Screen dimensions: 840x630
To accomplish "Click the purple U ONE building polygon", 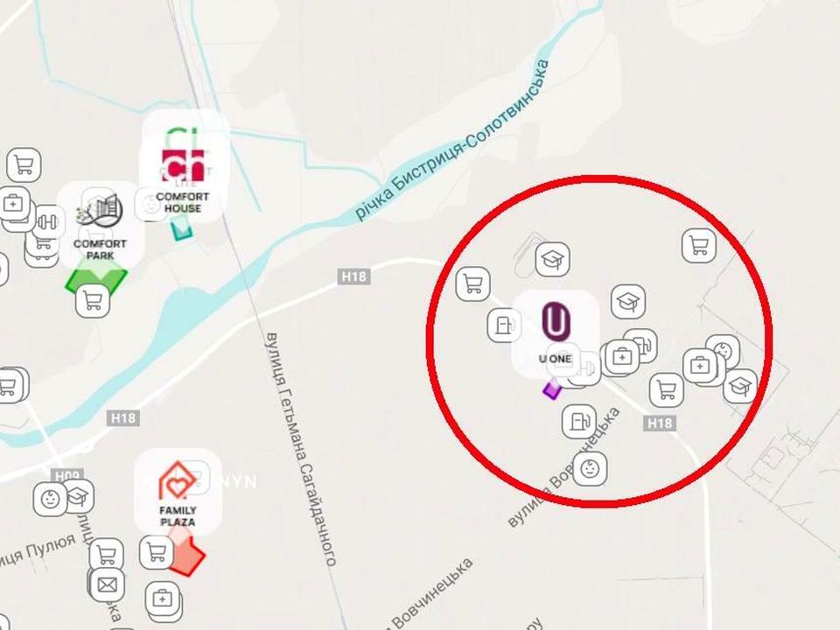I will [552, 388].
